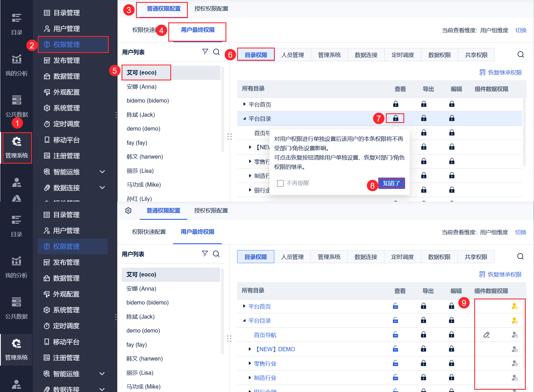Toggle black 查看 lock for 平台首页 row
Image resolution: width=534 pixels, height=392 pixels.
396,104
